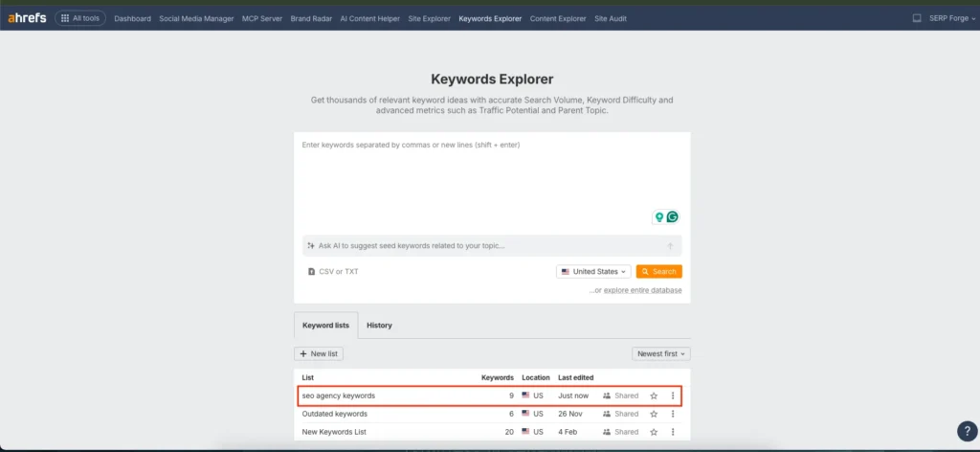
Task: Open the Outdated keywords list
Action: [x=334, y=414]
